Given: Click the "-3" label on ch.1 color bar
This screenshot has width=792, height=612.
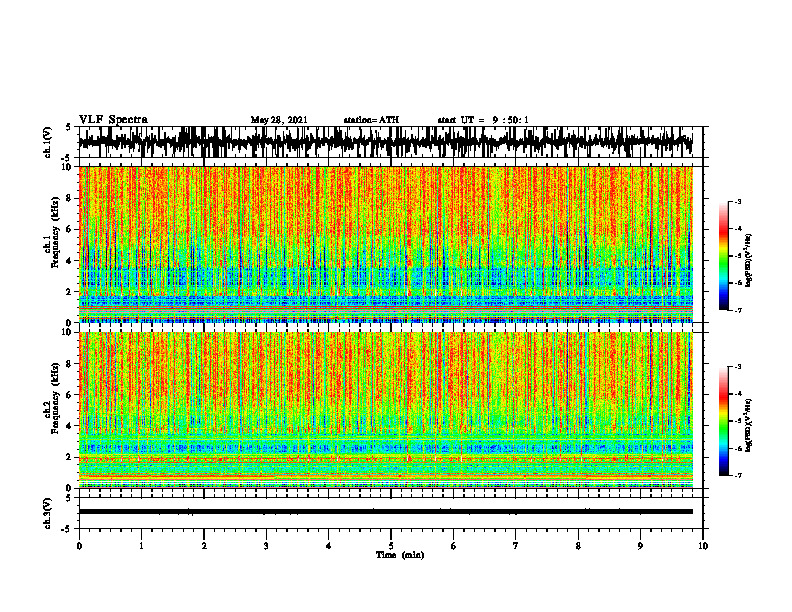Looking at the screenshot, I should click(x=737, y=201).
